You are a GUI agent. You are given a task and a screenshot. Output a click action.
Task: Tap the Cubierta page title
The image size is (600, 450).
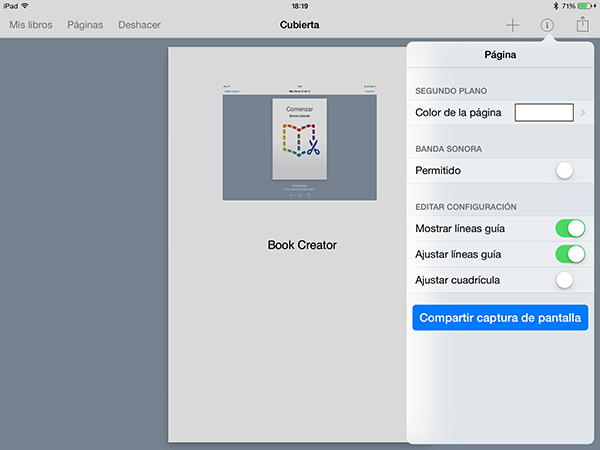click(x=299, y=25)
